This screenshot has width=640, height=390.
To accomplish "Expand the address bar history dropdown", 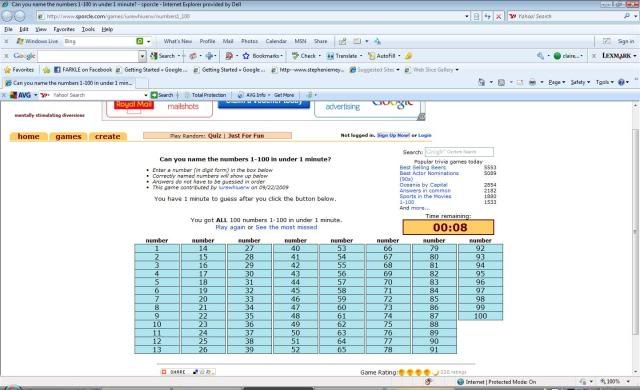I will (467, 16).
